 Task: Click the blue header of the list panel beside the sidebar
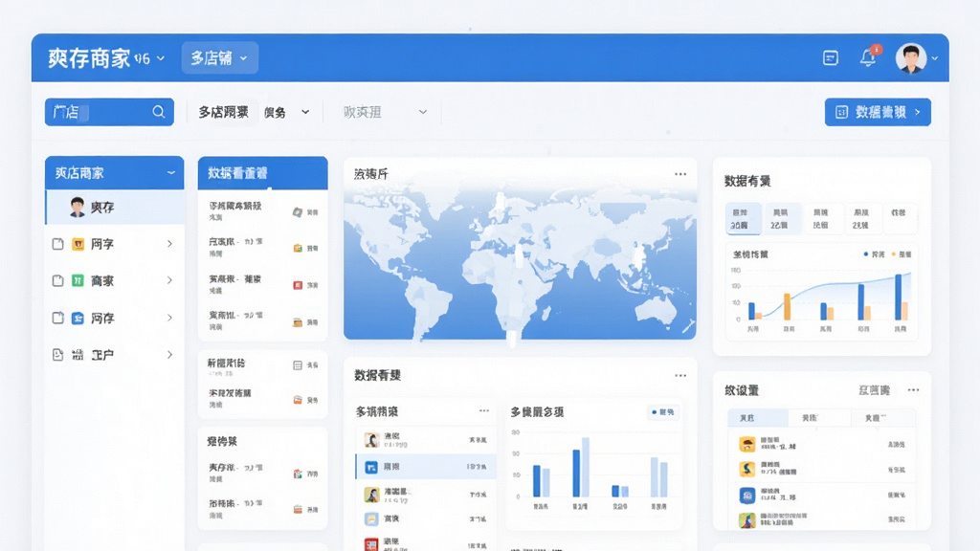point(262,172)
